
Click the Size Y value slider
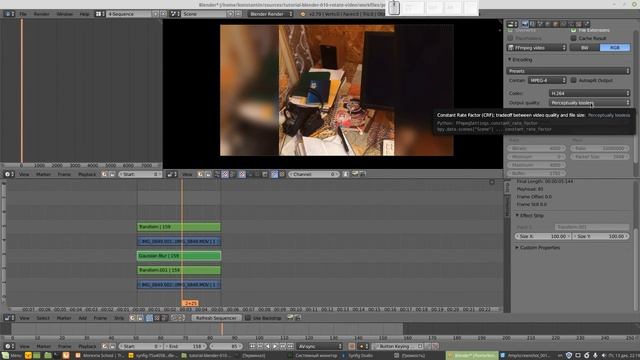pos(600,236)
